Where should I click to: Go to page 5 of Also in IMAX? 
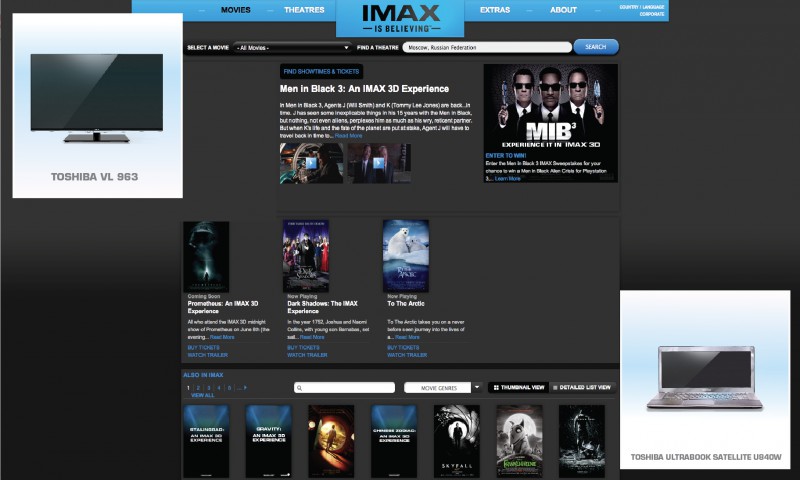point(229,388)
